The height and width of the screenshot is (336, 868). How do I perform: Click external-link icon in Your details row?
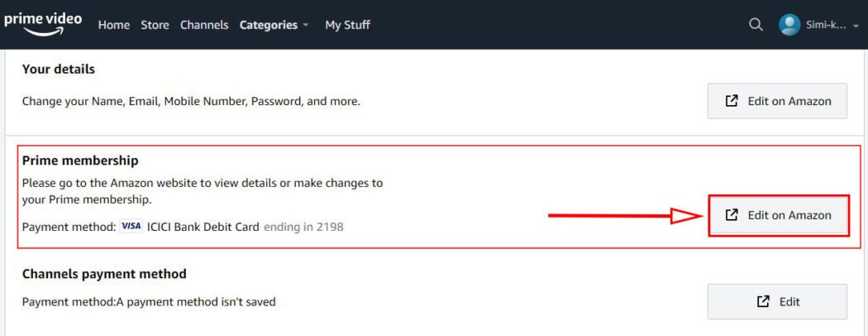731,101
